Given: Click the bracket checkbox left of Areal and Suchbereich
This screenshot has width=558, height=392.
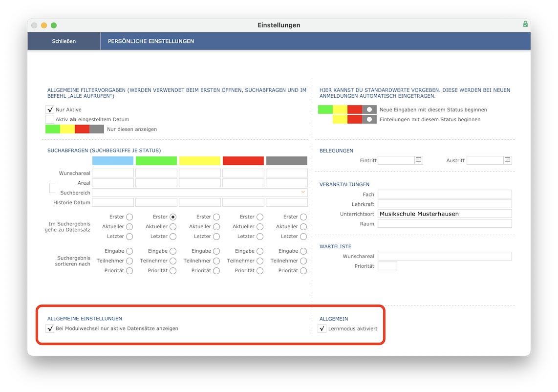Looking at the screenshot, I should pos(52,188).
